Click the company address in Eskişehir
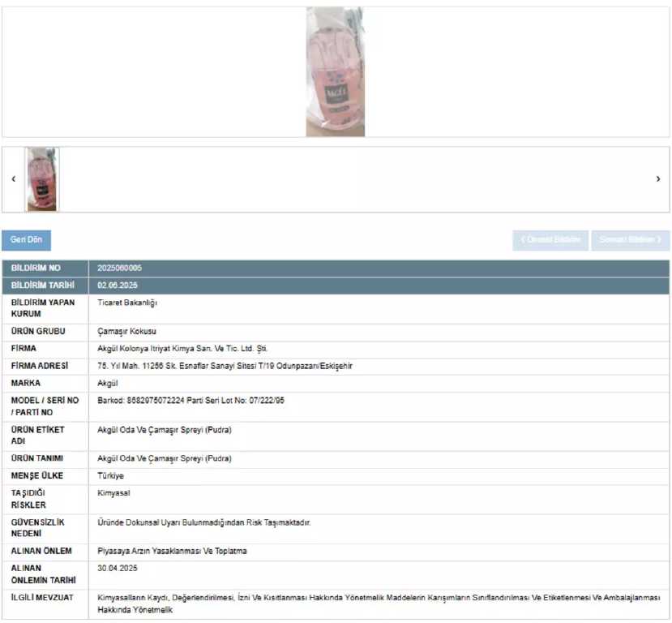The width and height of the screenshot is (672, 623). coord(225,366)
